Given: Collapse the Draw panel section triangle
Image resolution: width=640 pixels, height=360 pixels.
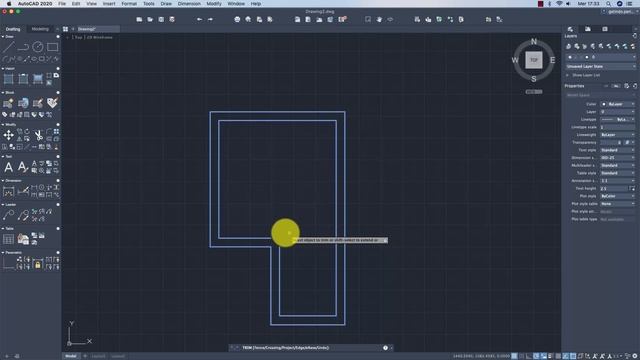Looking at the screenshot, I should (x=3, y=36).
